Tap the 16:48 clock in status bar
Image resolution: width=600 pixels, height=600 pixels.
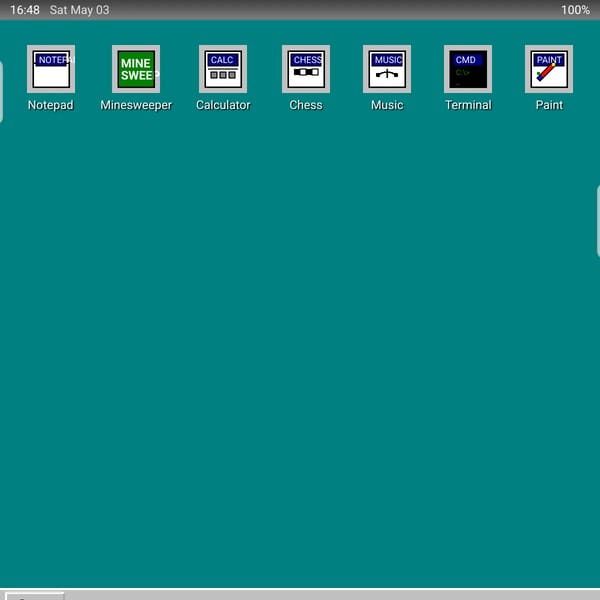tap(25, 10)
